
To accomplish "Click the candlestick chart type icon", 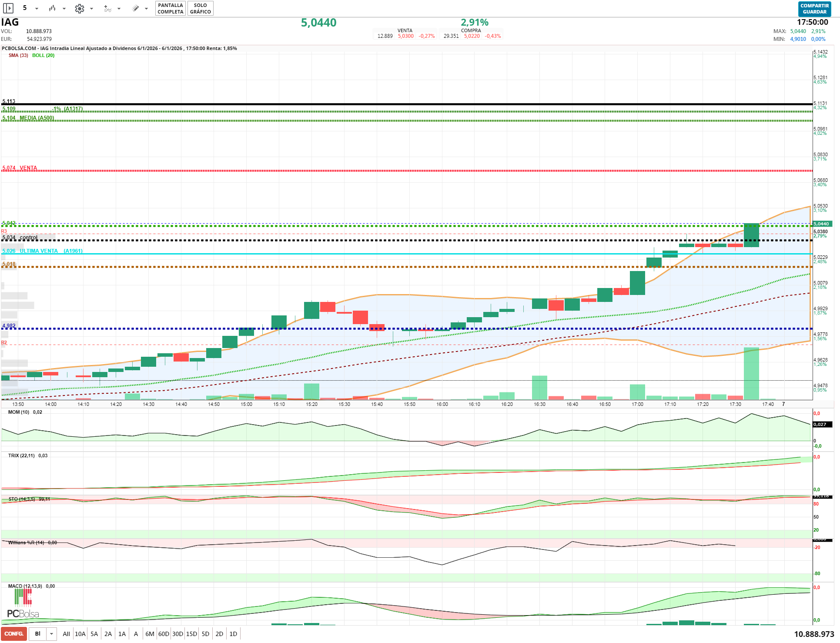I will tap(52, 8).
